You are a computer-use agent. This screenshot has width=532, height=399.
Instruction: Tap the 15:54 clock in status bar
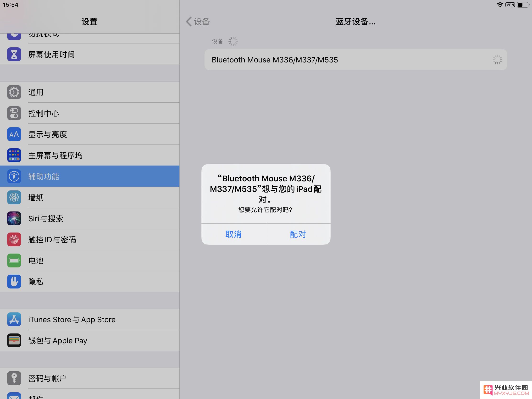[11, 5]
